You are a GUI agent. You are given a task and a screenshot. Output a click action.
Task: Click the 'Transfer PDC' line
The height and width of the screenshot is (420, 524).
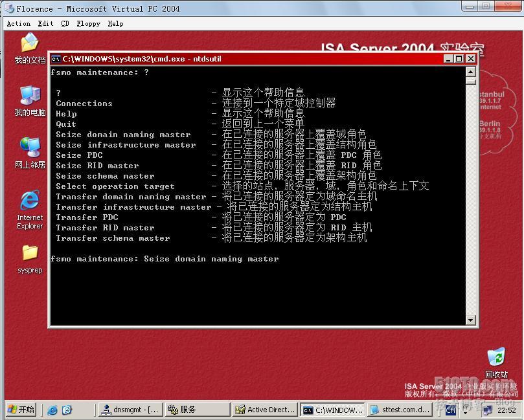201,217
